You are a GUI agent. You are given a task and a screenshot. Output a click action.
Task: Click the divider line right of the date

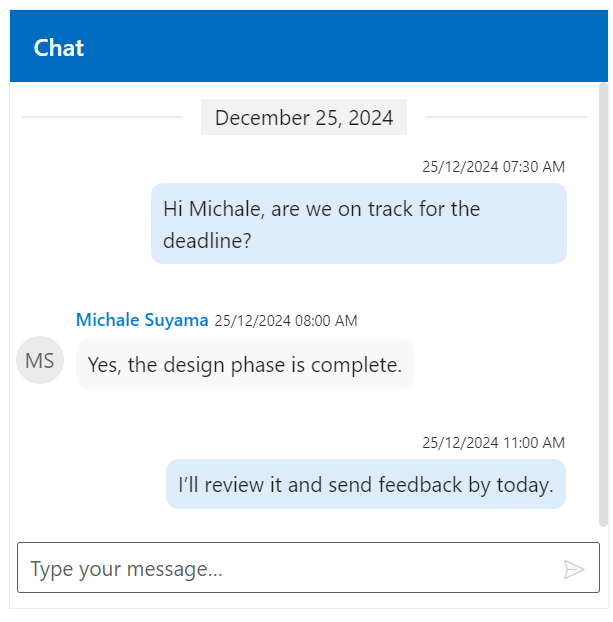(x=505, y=118)
